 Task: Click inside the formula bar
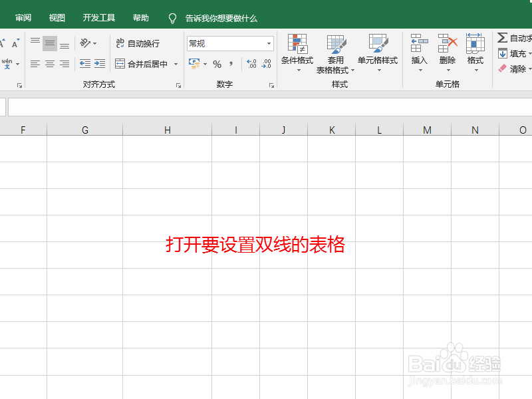pos(270,107)
